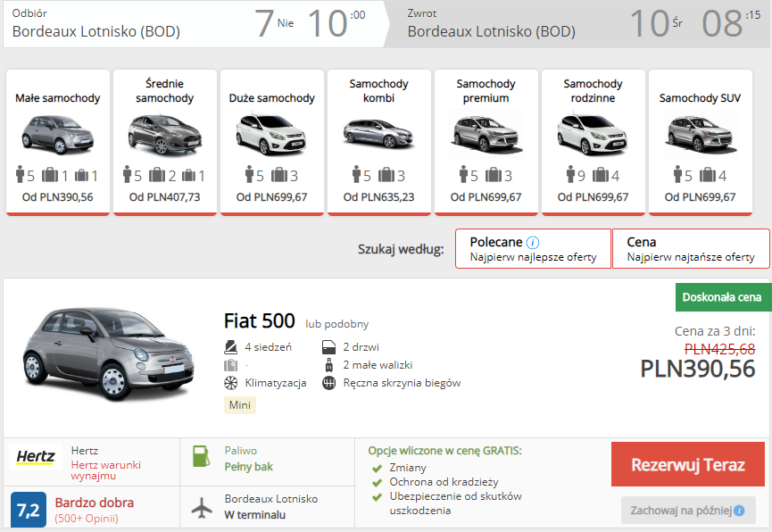Click Od PLN635,23 price in kombi card

tap(379, 197)
